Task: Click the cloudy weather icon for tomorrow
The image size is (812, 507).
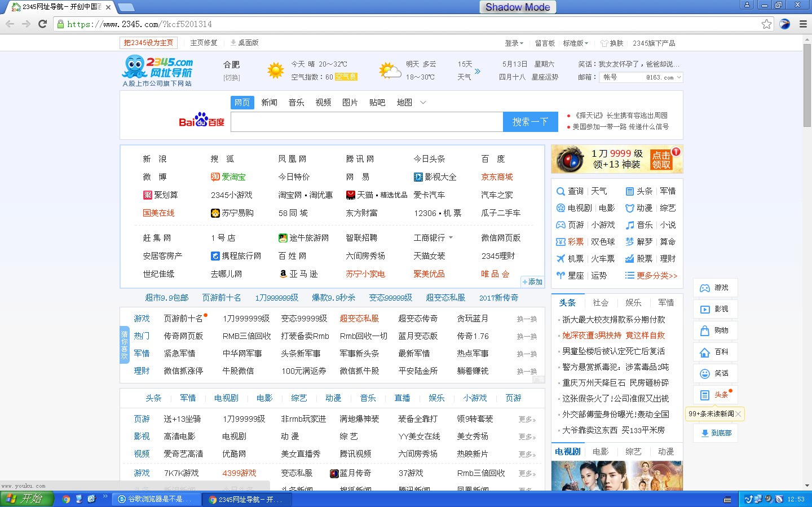Action: tap(390, 70)
